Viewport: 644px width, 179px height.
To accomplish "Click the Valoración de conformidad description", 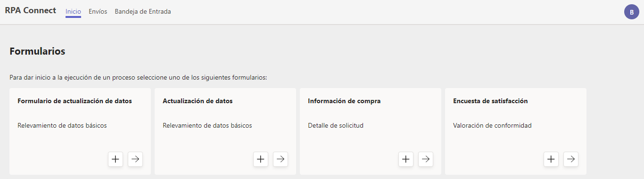I will [492, 126].
